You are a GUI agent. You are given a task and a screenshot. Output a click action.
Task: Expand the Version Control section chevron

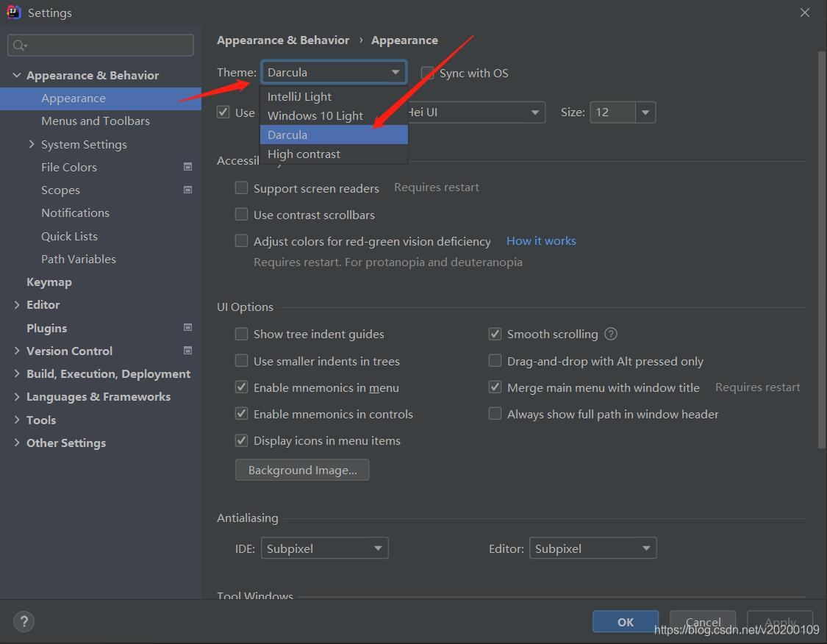(x=16, y=350)
